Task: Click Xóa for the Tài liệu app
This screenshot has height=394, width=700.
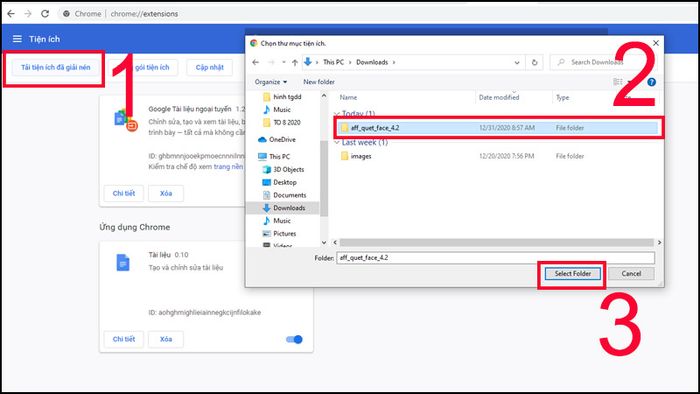Action: point(166,339)
